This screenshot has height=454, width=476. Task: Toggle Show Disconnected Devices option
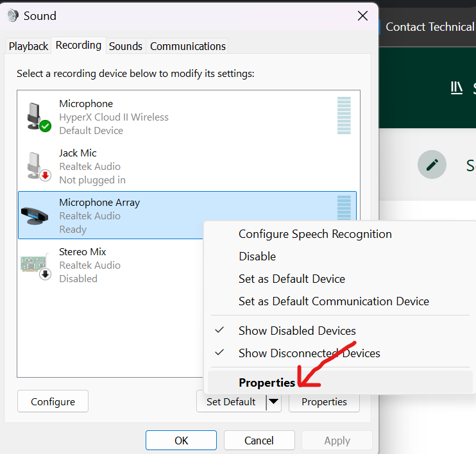tap(309, 353)
